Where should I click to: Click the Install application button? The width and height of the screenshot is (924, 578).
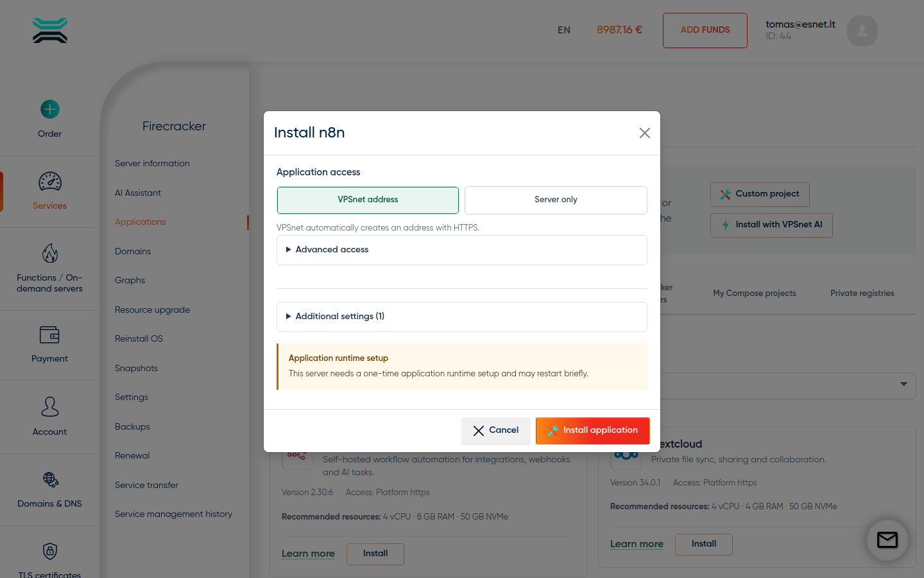tap(593, 431)
